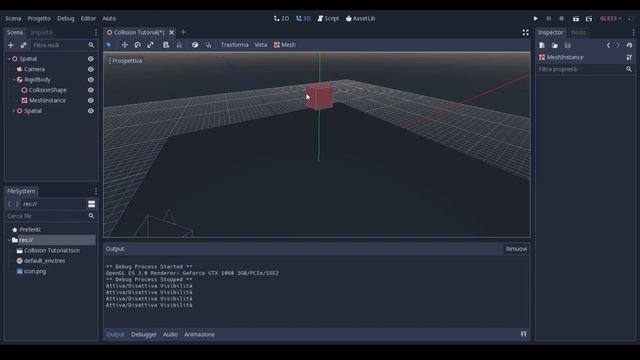The image size is (640, 360).
Task: Play a custom scene
Action: click(x=589, y=18)
